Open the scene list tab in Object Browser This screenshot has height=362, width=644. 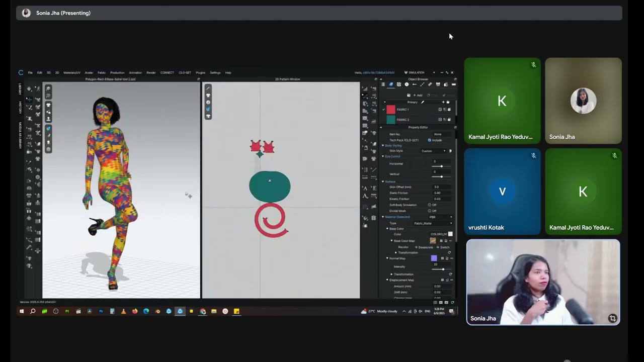[383, 84]
